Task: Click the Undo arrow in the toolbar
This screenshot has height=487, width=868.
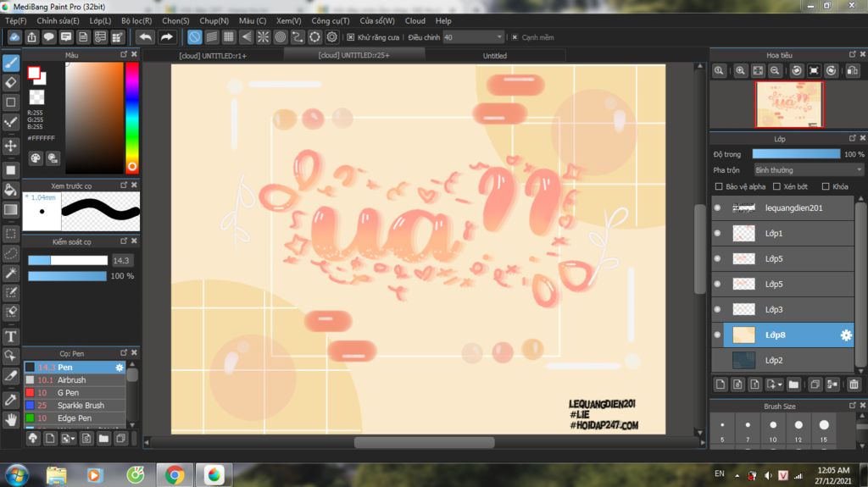Action: pos(146,37)
